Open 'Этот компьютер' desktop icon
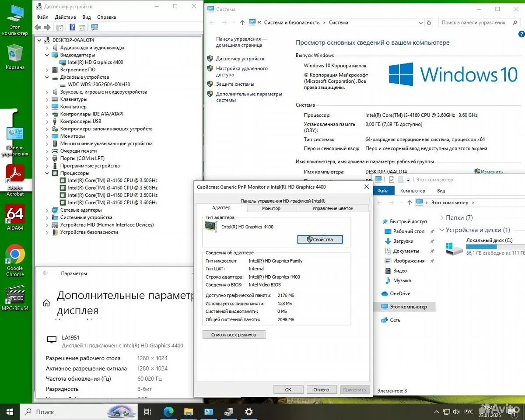This screenshot has height=420, width=525. [x=15, y=21]
